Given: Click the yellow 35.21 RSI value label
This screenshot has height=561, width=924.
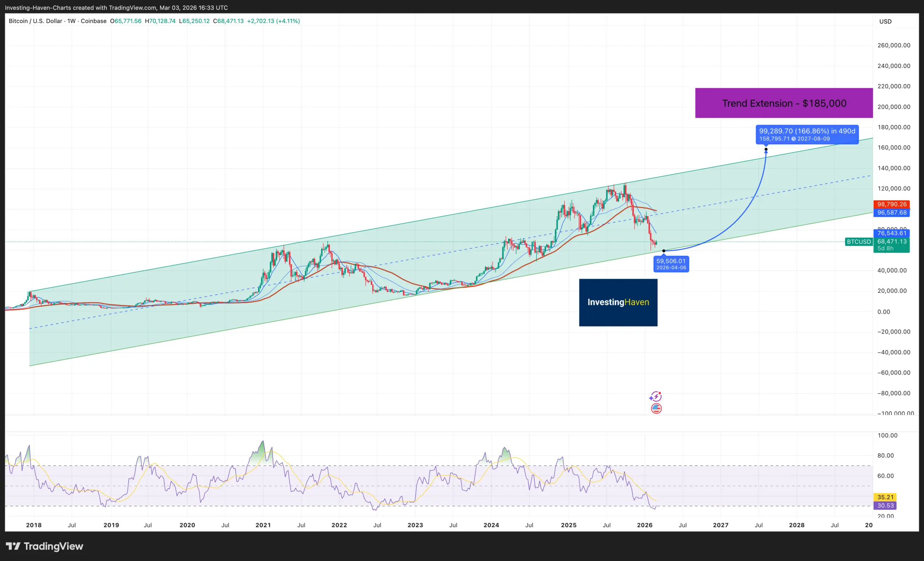Looking at the screenshot, I should click(885, 497).
